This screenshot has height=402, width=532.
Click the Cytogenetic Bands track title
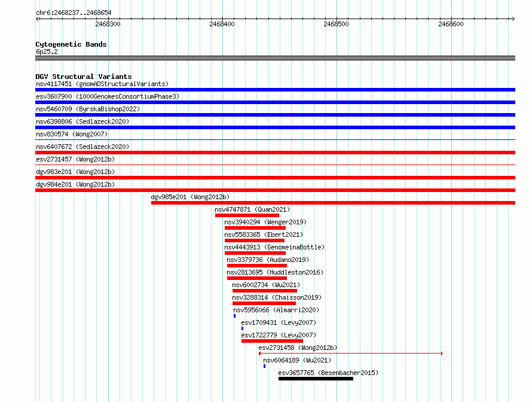pos(71,44)
